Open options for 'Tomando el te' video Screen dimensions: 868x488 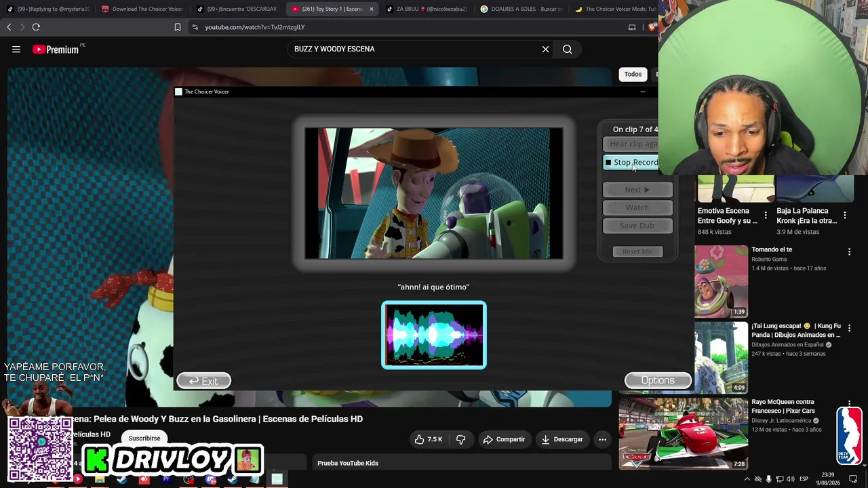coord(849,251)
